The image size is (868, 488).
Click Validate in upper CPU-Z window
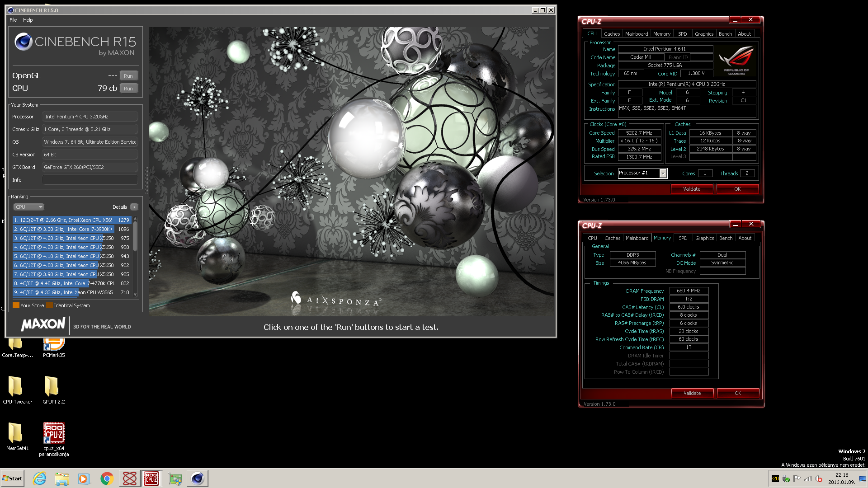click(x=692, y=189)
